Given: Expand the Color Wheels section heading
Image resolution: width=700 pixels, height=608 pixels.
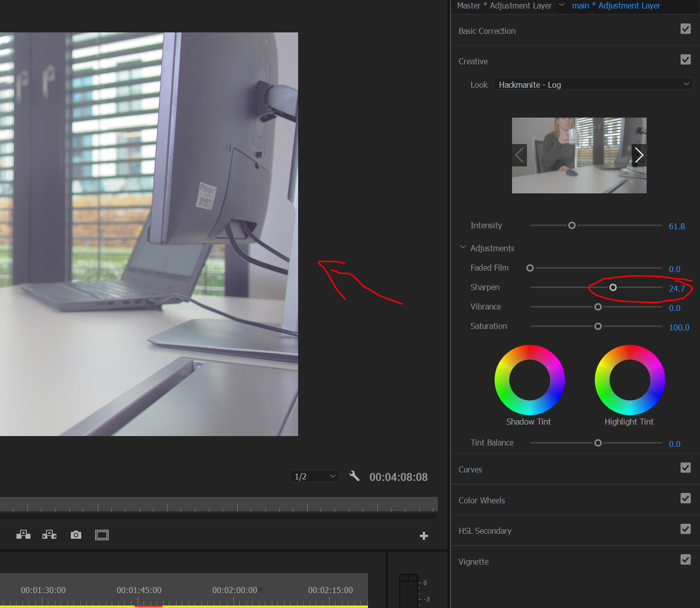Looking at the screenshot, I should coord(482,500).
